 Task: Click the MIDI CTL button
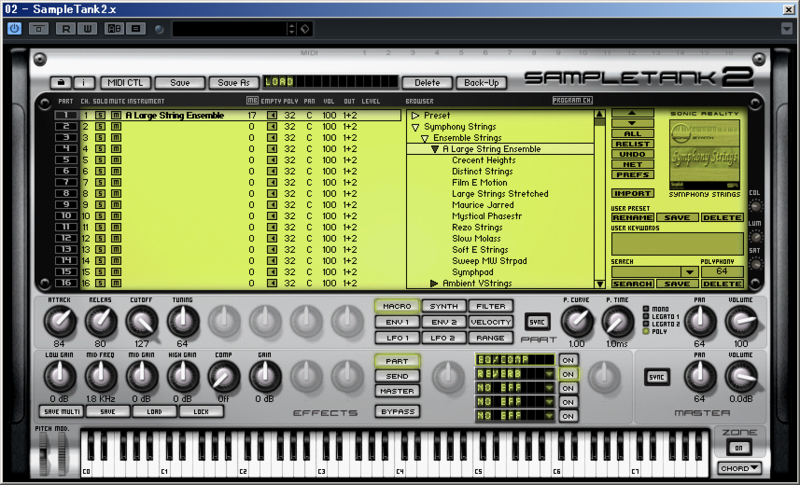point(126,83)
